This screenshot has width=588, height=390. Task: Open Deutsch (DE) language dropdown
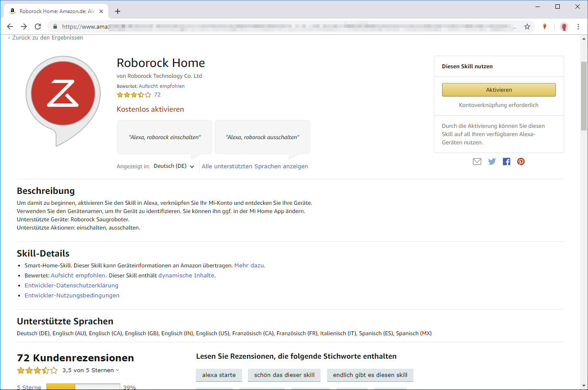coord(174,166)
